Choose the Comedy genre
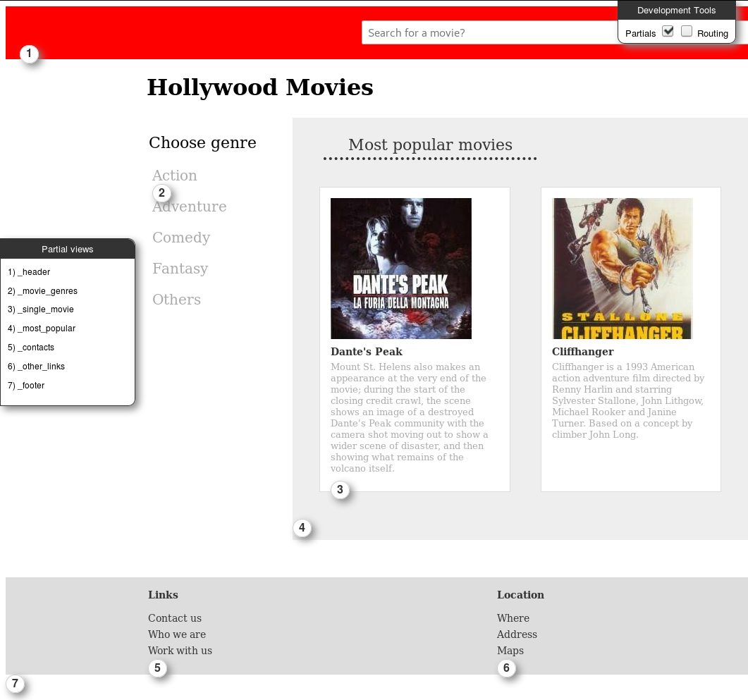Screen dimensions: 748x700 coord(181,238)
